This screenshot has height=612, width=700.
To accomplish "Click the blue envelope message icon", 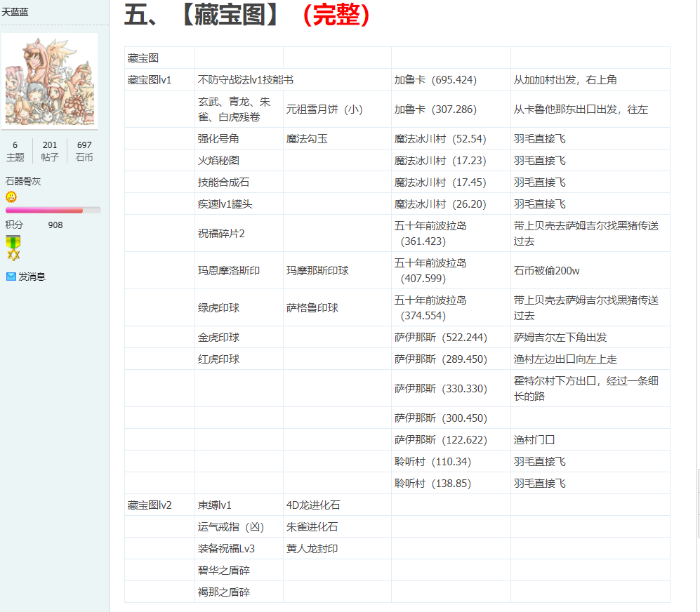I will (11, 277).
